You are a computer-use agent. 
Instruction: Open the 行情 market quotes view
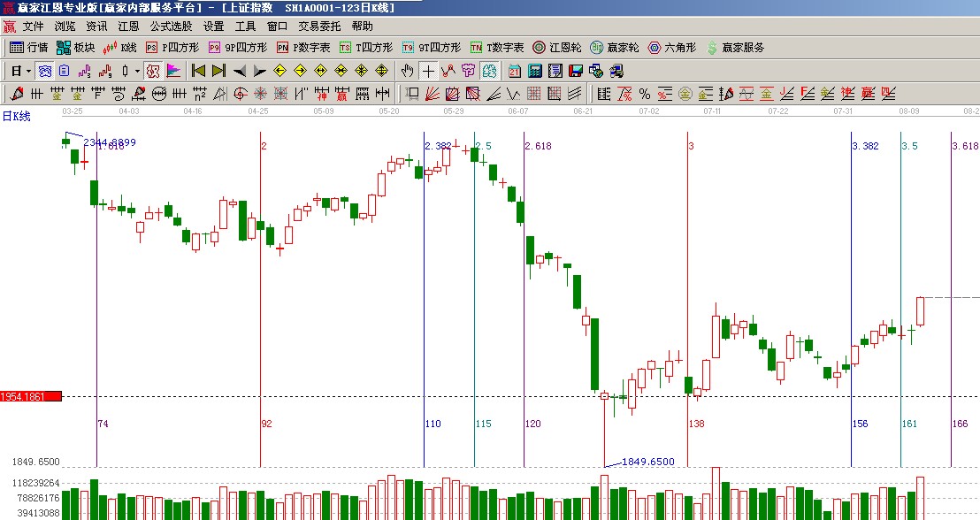(28, 48)
